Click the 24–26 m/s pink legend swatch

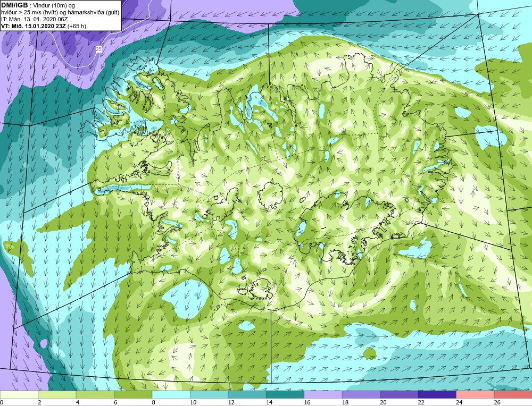475,394
